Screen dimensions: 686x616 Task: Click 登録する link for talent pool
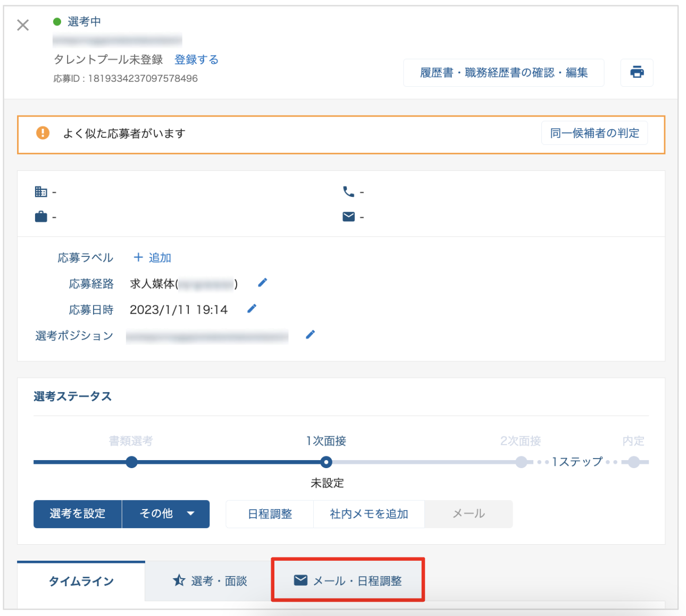tap(197, 60)
